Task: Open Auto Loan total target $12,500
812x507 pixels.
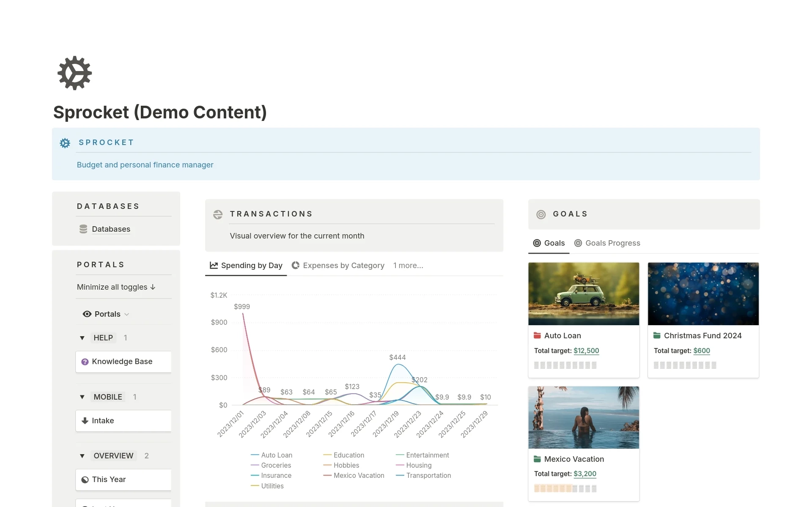Action: (x=586, y=351)
